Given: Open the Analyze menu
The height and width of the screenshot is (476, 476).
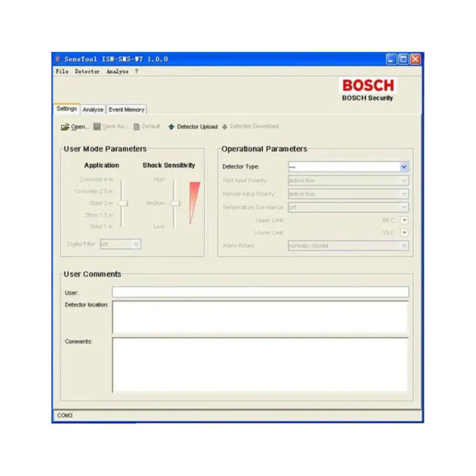Looking at the screenshot, I should [x=118, y=71].
